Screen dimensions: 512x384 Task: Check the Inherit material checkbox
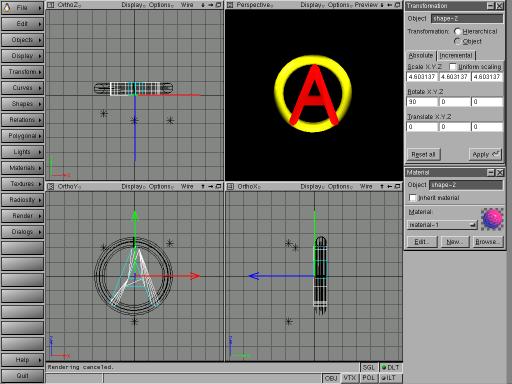[413, 198]
